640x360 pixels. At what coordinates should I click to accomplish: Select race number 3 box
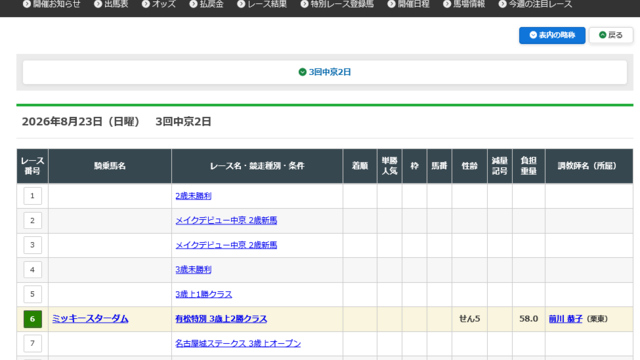pyautogui.click(x=32, y=245)
